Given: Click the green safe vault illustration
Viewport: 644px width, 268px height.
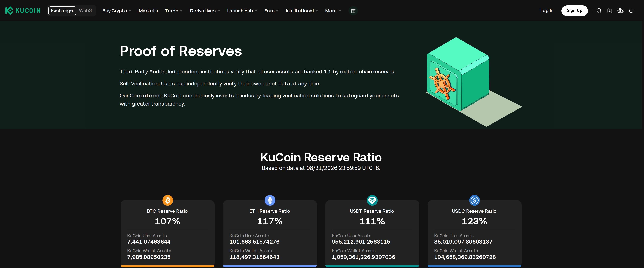Looking at the screenshot, I should [474, 82].
